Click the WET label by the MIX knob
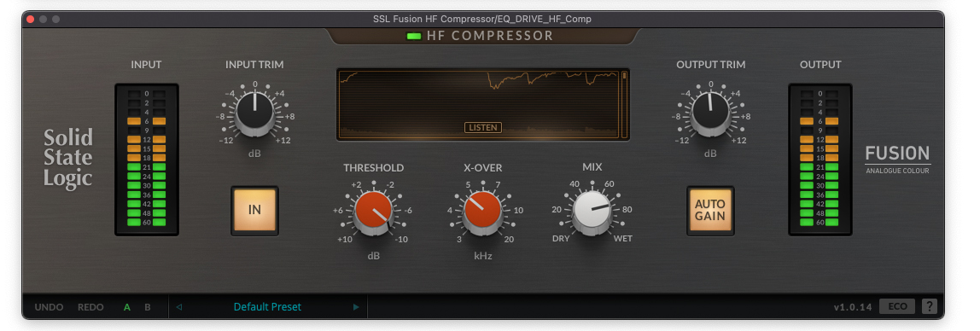This screenshot has width=980, height=331. [622, 239]
